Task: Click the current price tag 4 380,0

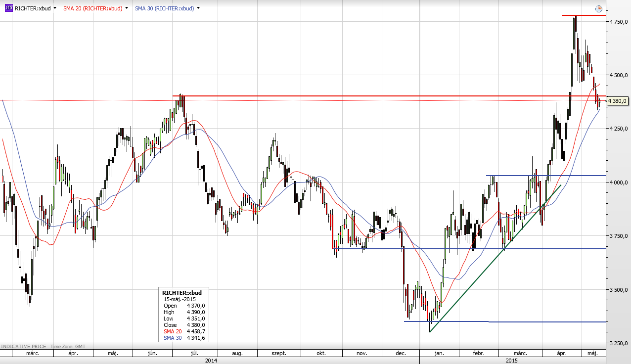Action: tap(618, 101)
